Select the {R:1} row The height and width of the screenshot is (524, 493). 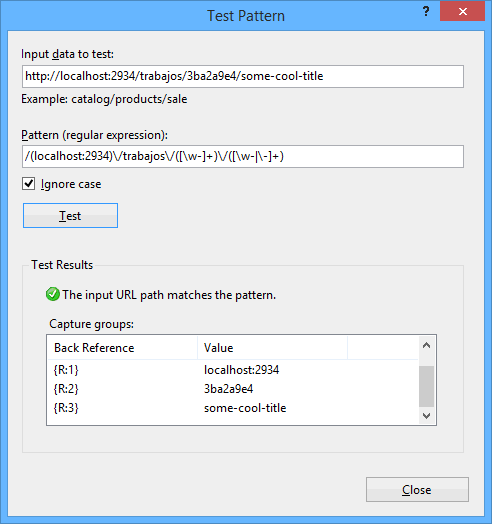[x=233, y=370]
